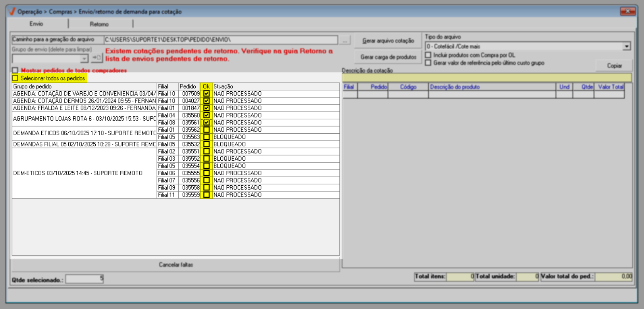644x309 pixels.
Task: Click pedido number 035556 cell
Action: tap(189, 180)
